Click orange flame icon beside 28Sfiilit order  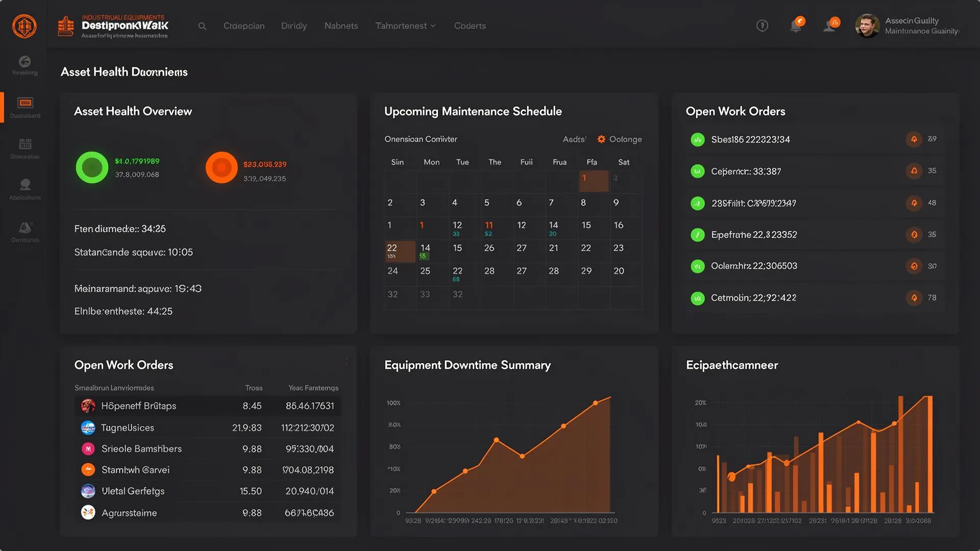click(x=914, y=203)
